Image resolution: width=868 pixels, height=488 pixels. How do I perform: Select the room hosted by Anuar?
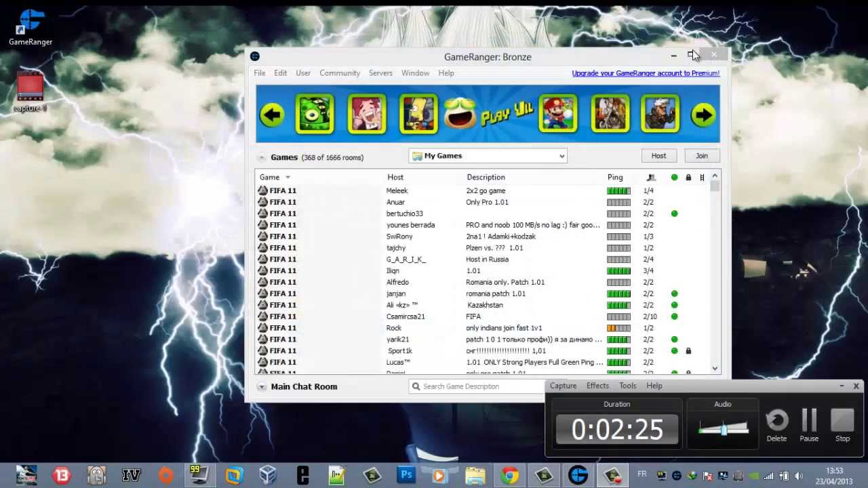pyautogui.click(x=482, y=202)
